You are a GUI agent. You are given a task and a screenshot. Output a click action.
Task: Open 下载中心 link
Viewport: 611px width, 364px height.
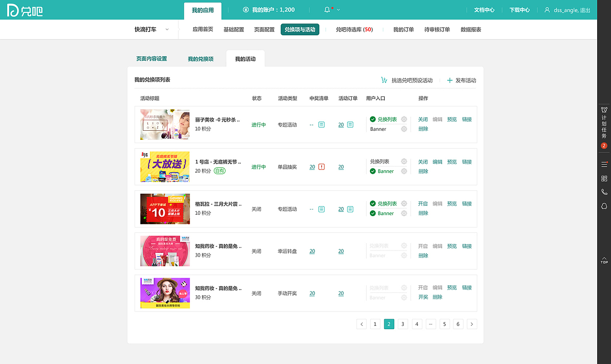pyautogui.click(x=519, y=10)
